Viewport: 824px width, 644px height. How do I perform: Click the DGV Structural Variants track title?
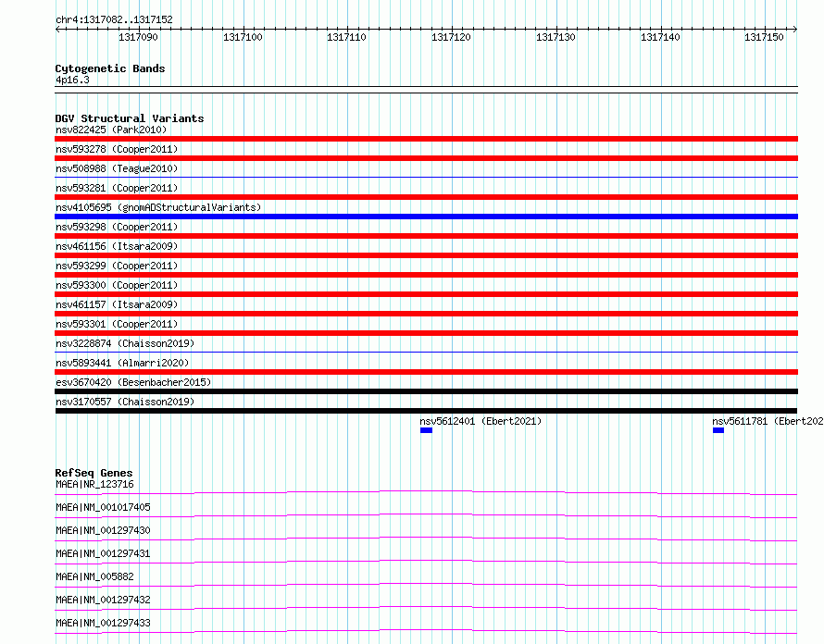click(x=130, y=118)
